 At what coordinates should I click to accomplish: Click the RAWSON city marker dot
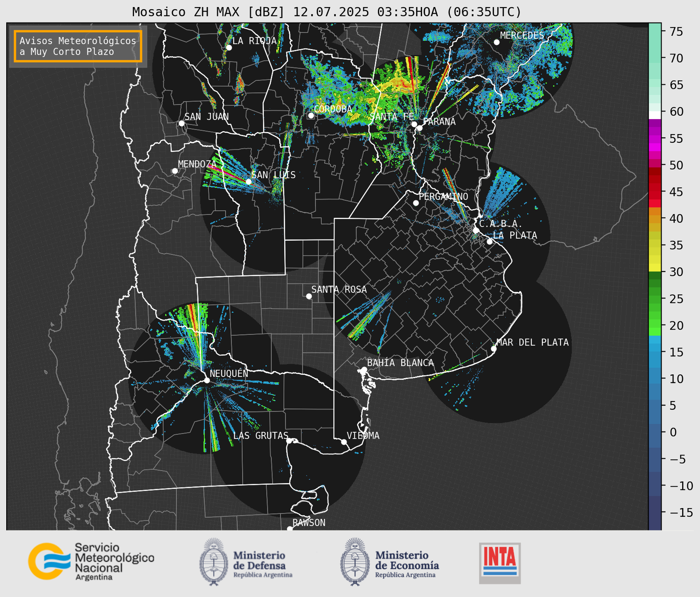tap(290, 529)
